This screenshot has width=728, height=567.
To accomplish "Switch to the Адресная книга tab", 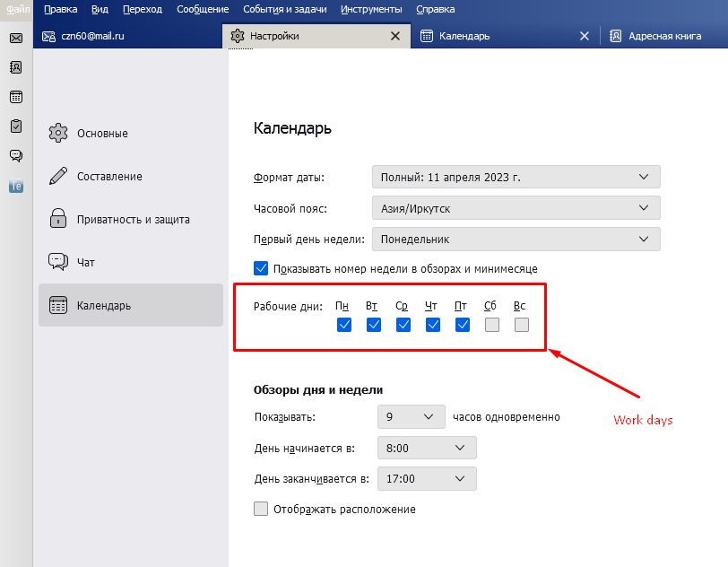I will point(662,36).
